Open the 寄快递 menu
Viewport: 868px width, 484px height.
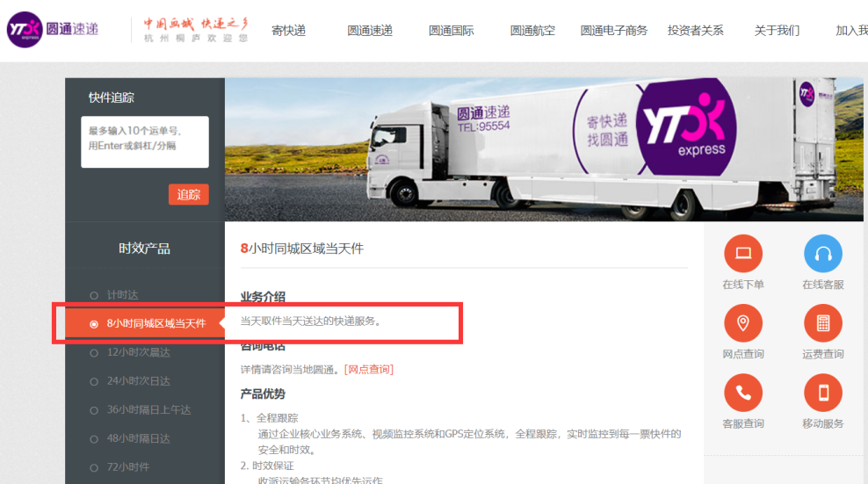(288, 31)
